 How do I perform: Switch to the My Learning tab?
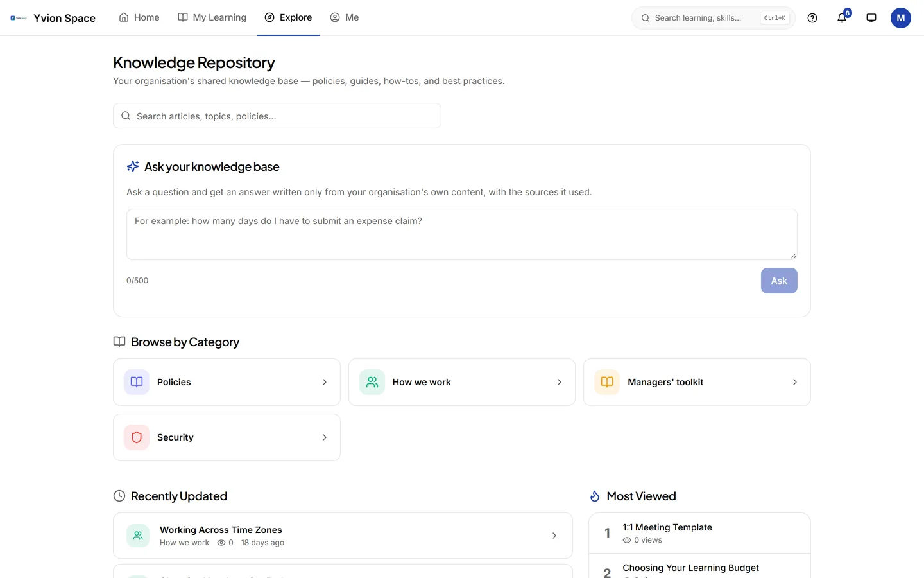[212, 17]
